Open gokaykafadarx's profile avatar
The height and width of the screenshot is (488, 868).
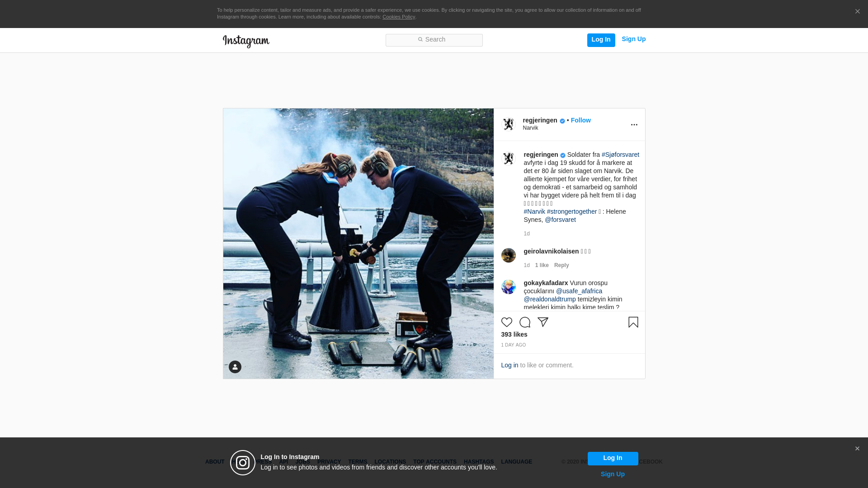pyautogui.click(x=509, y=287)
